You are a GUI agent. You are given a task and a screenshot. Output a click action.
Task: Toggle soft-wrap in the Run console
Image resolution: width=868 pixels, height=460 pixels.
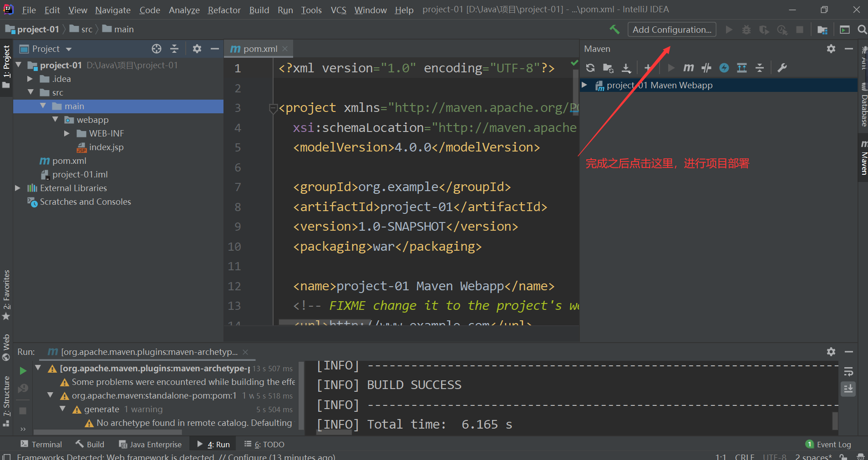pyautogui.click(x=848, y=372)
